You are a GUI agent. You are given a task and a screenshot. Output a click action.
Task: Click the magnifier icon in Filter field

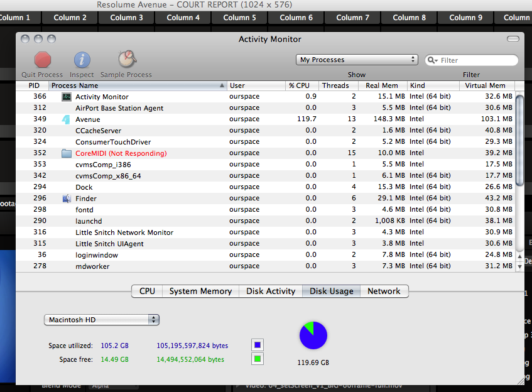coord(432,60)
